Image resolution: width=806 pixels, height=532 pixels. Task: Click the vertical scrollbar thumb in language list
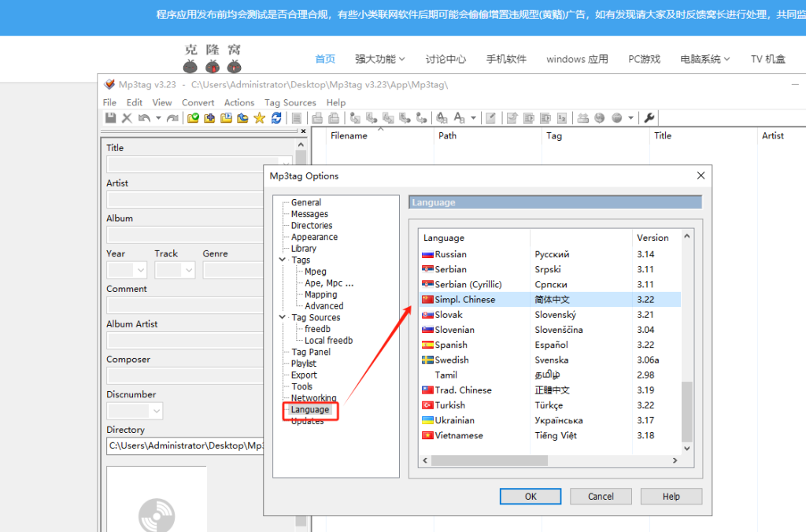(686, 412)
